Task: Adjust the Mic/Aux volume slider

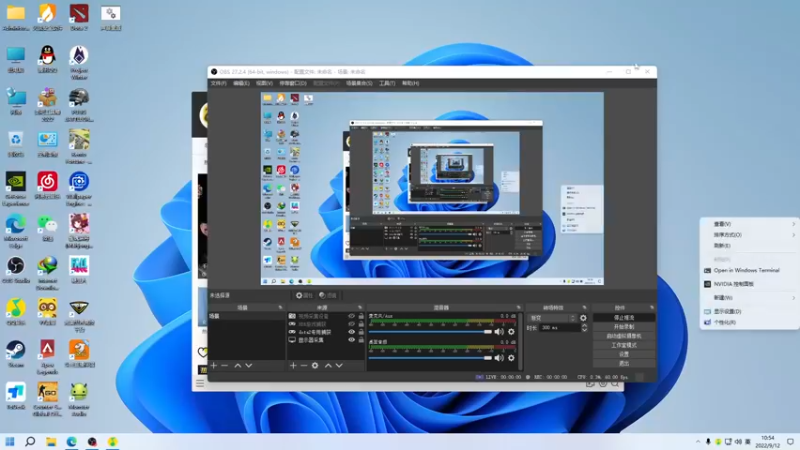Action: 430,332
